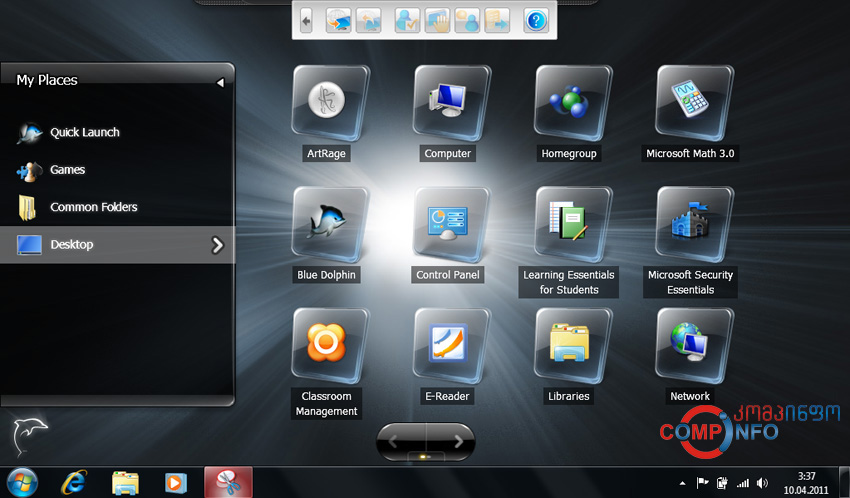Select Quick Launch in My Places
The image size is (850, 498).
(117, 132)
